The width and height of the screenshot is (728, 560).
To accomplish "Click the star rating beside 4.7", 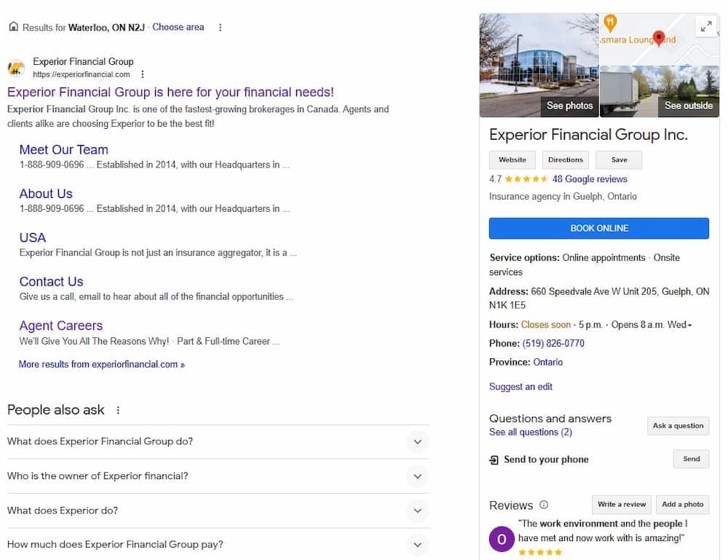I will (x=526, y=178).
